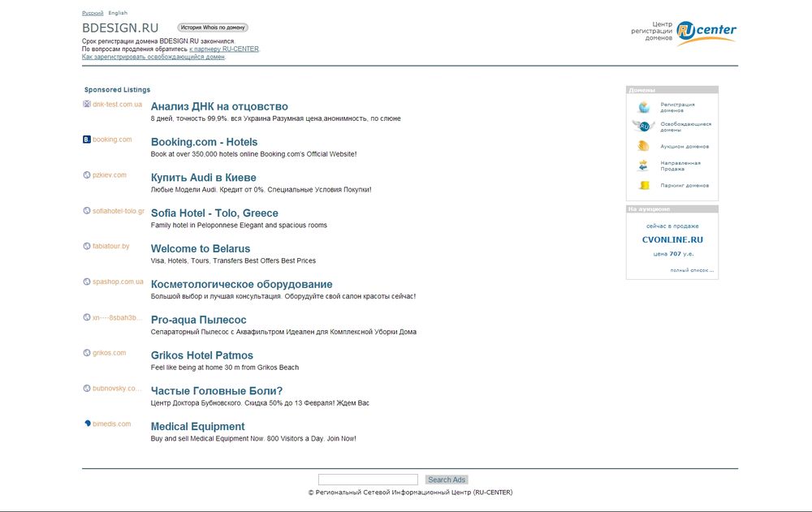Click the blue icon beside bimedis.com

coord(87,424)
